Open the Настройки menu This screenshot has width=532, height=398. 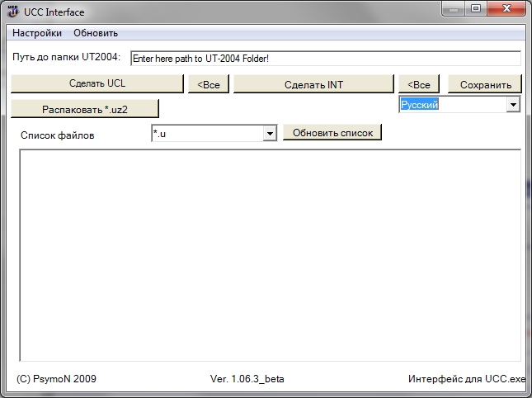click(37, 33)
